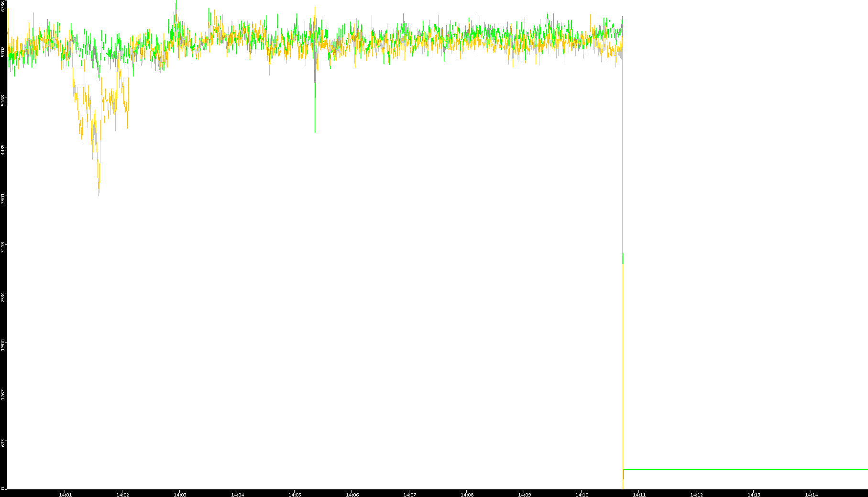Click the 5702 value on vertical axis
This screenshot has height=497, width=868.
pyautogui.click(x=3, y=52)
